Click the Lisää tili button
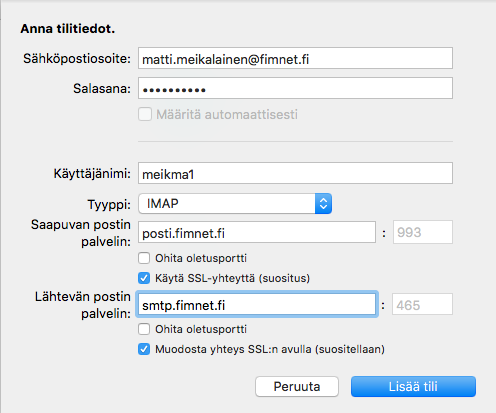 (x=413, y=387)
